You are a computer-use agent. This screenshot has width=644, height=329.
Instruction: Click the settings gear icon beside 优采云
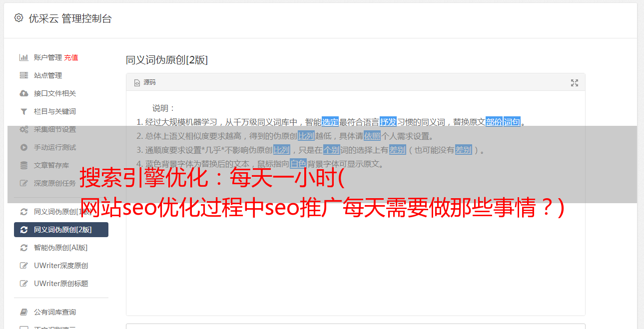18,18
